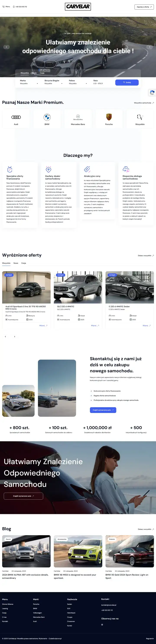
Task: Select the Porsche brand card
Action: click(109, 119)
